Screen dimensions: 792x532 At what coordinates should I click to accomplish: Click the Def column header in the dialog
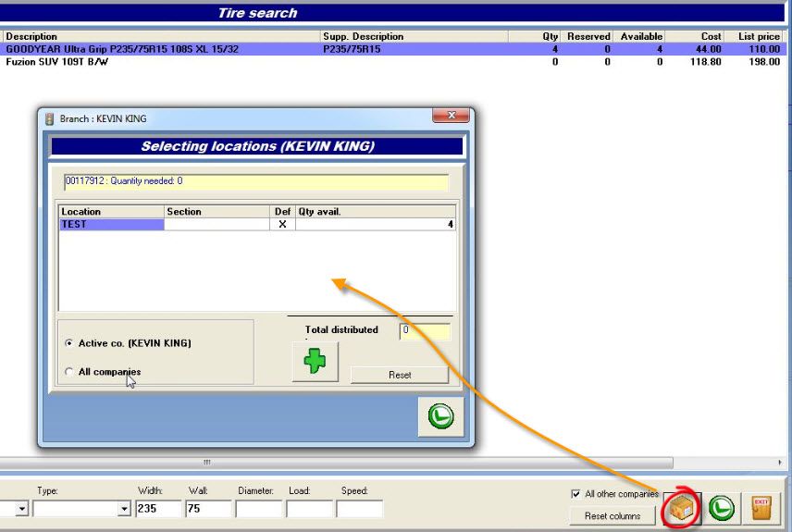click(x=282, y=212)
